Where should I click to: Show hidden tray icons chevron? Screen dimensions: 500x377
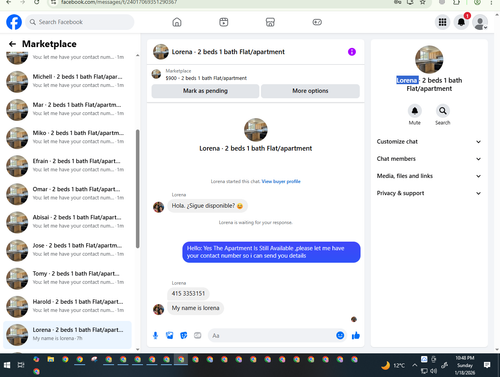coord(414,365)
